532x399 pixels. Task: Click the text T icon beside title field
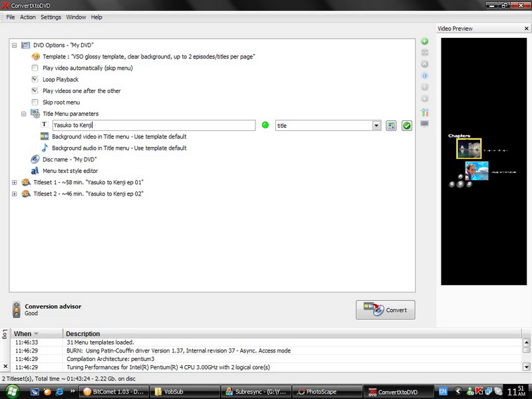(44, 124)
